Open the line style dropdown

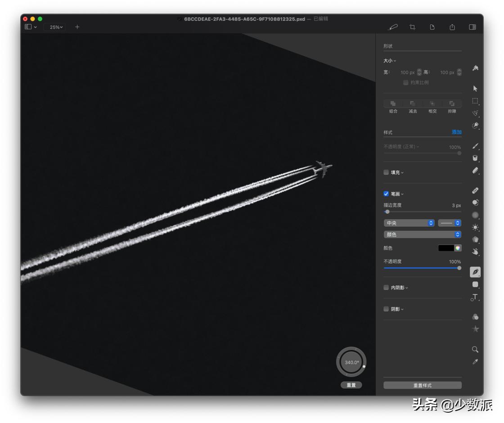450,223
